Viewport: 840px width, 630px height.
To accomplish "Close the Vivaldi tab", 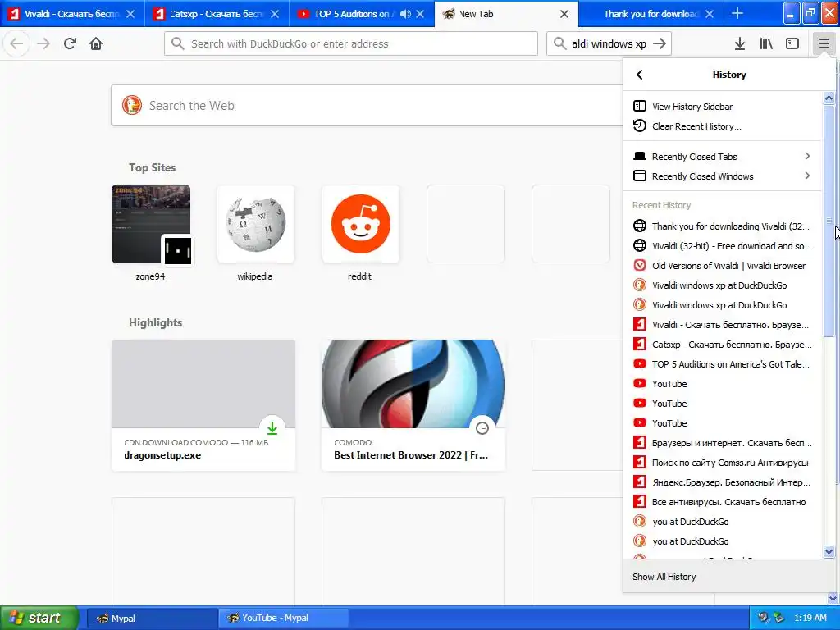I will [x=130, y=14].
